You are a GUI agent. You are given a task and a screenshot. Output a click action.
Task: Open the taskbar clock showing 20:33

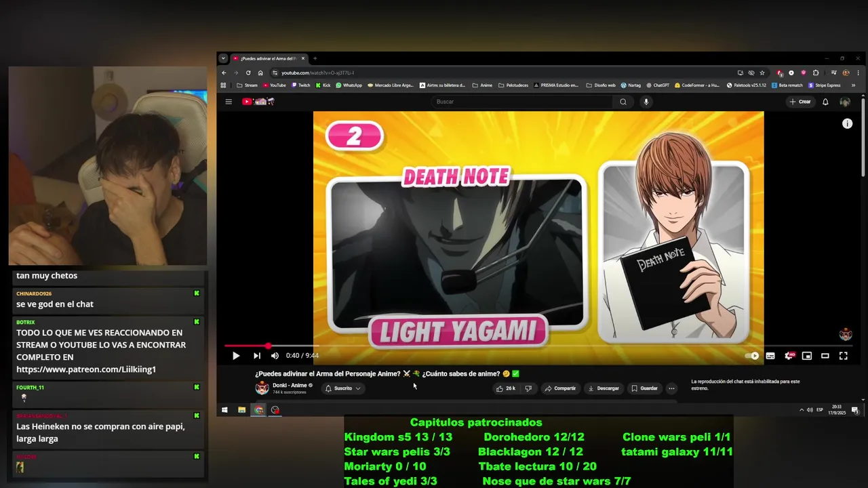coord(838,410)
